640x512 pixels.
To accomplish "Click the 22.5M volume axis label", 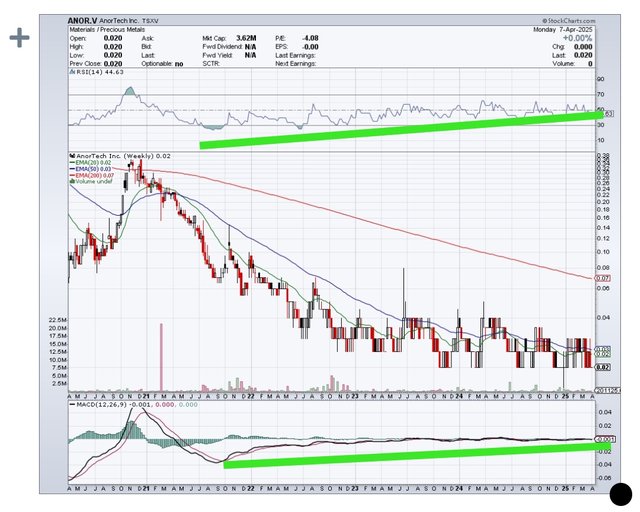I will coord(58,319).
